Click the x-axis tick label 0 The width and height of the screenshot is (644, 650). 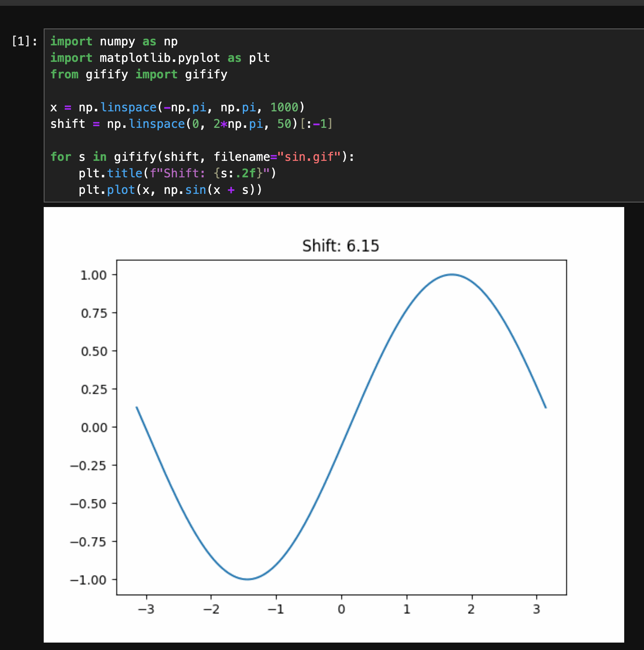pyautogui.click(x=341, y=609)
